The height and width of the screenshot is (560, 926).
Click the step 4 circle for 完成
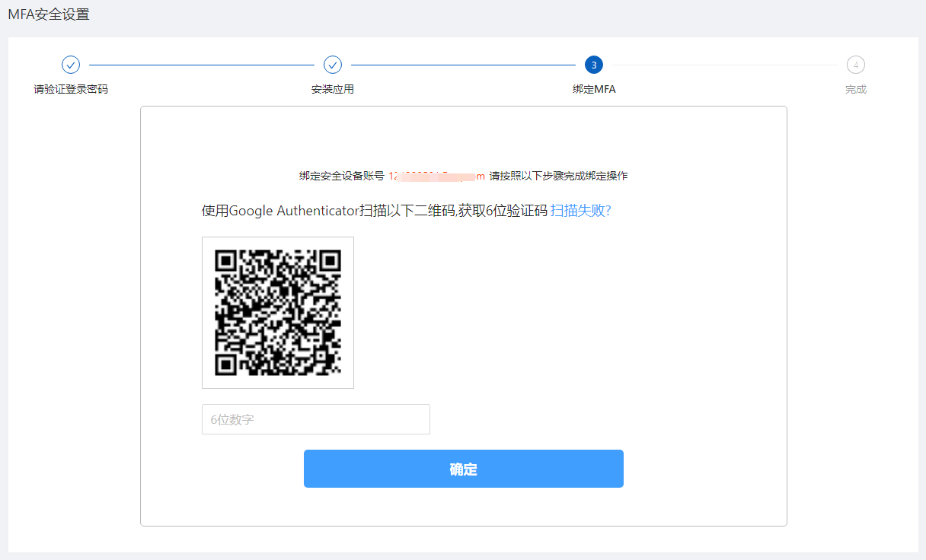pyautogui.click(x=856, y=65)
